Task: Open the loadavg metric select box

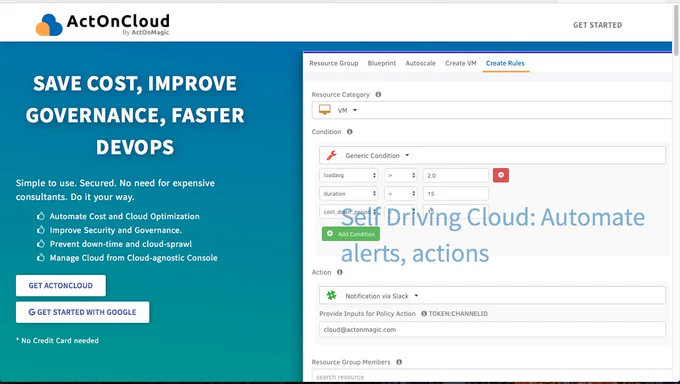Action: coord(349,175)
